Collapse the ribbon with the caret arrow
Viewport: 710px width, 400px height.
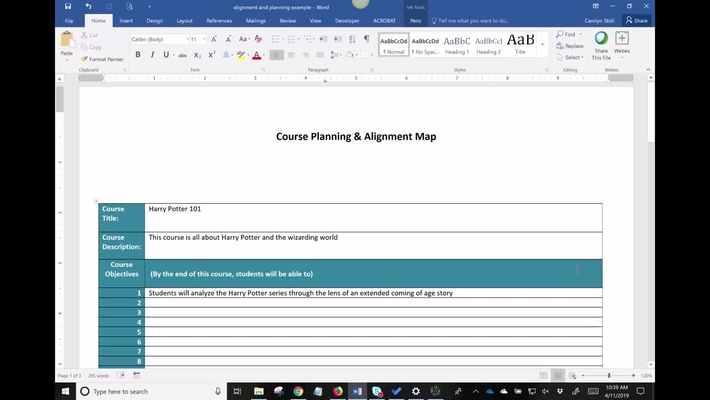pos(648,69)
